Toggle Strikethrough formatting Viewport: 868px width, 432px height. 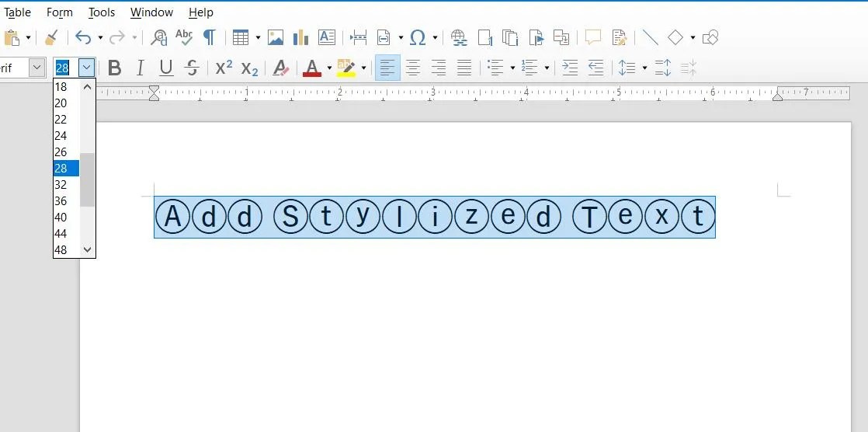coord(192,68)
